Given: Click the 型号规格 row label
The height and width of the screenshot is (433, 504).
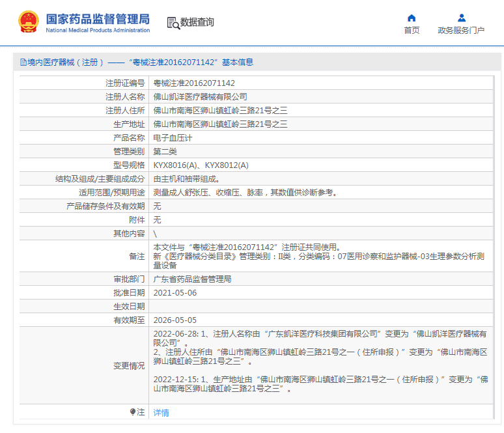Looking at the screenshot, I should [x=129, y=165].
